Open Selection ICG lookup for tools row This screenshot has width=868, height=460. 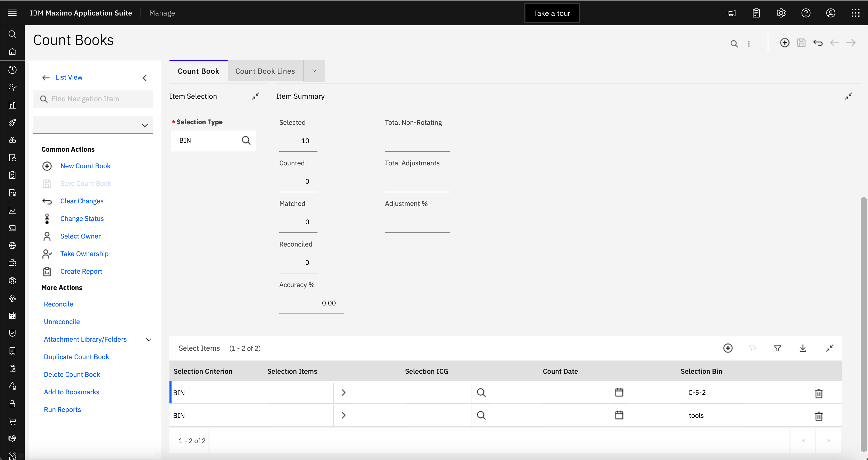coord(481,415)
